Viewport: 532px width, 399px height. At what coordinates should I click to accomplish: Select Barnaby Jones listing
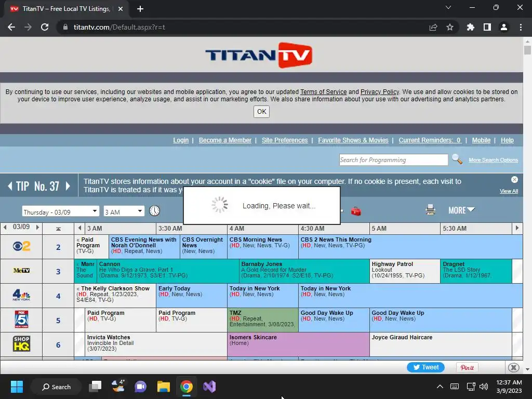304,271
